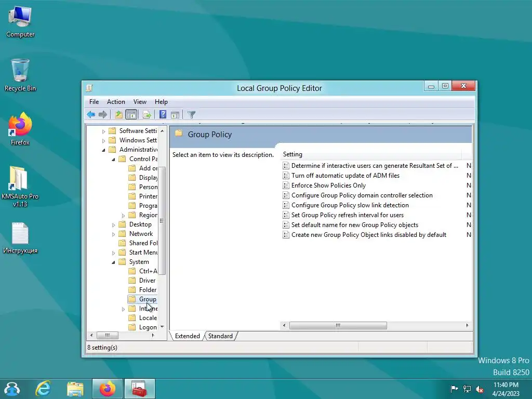Click the tree pane horizontal scrollbar thumb
The width and height of the screenshot is (532, 399).
point(108,335)
